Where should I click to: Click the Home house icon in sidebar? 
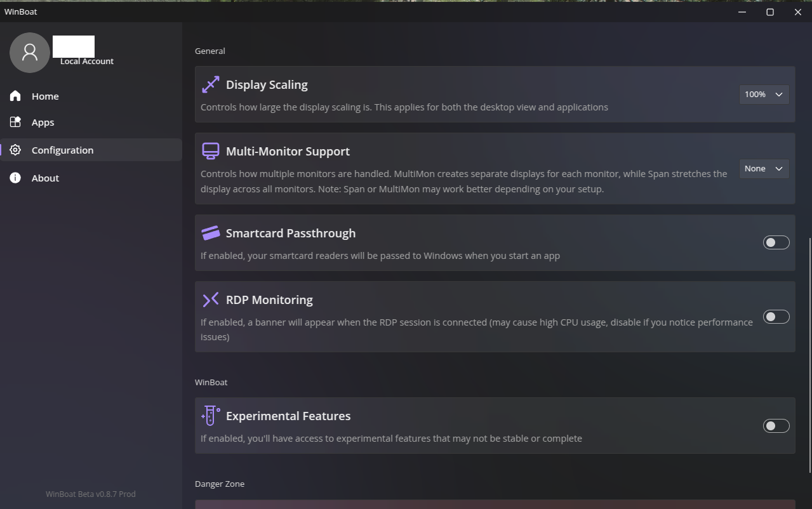[15, 96]
